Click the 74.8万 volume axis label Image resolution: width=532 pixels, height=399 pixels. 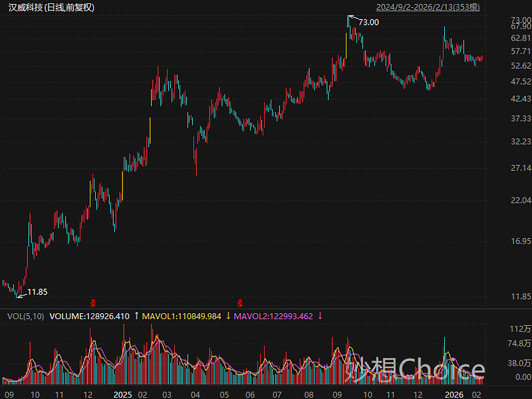click(x=519, y=344)
